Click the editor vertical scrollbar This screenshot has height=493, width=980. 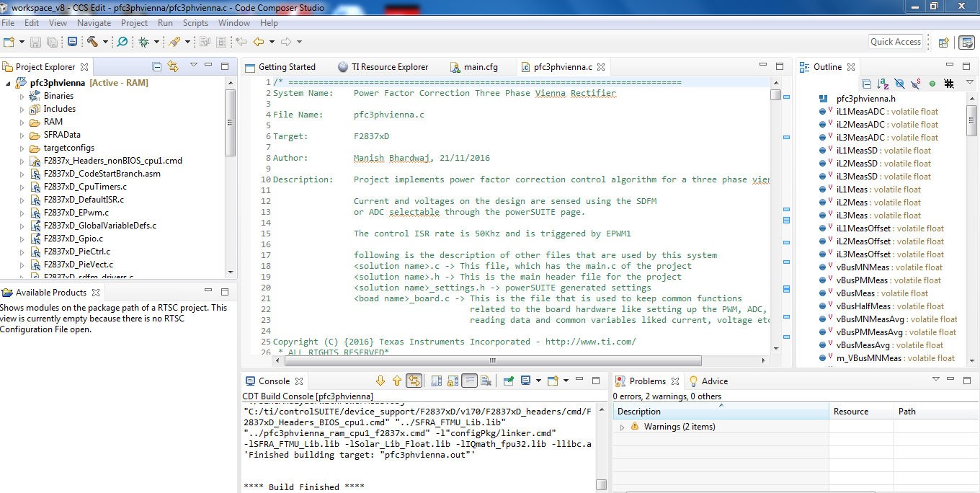click(775, 94)
